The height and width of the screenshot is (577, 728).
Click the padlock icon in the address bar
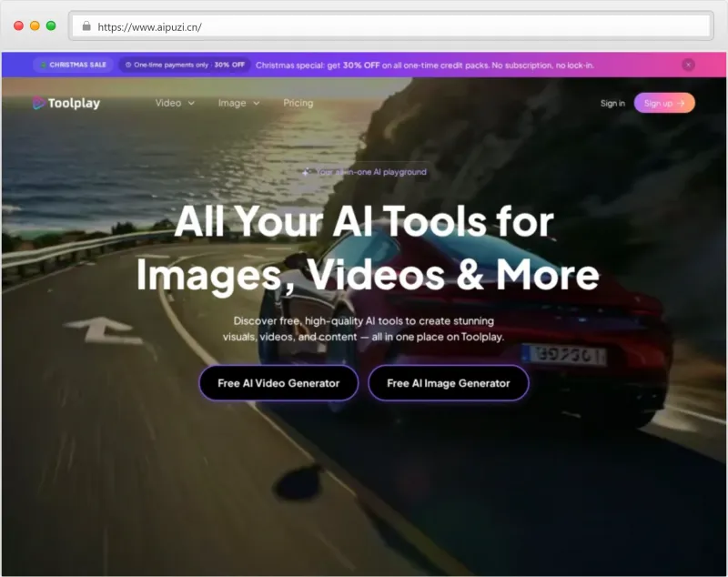(x=86, y=26)
